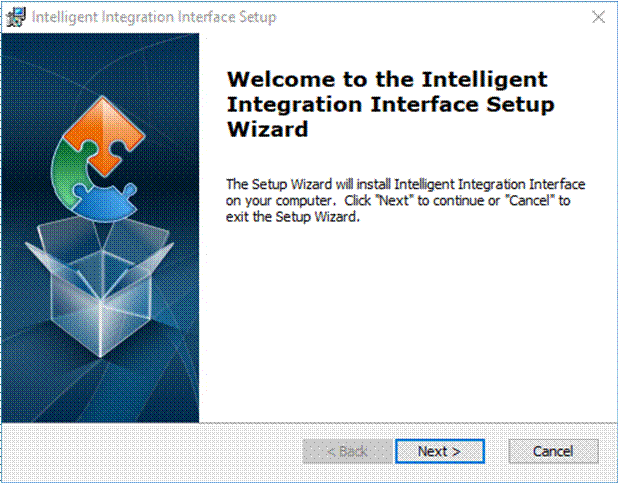Exit the installer using Cancel

click(553, 451)
